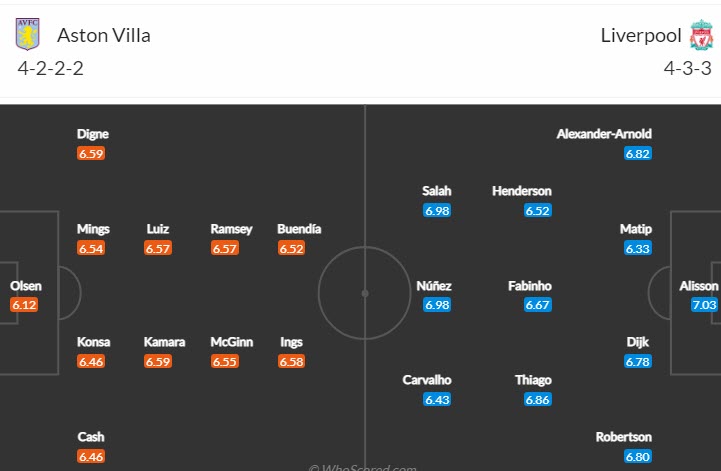Image resolution: width=721 pixels, height=471 pixels.
Task: Click Robertson's 6.80 rating badge
Action: (x=638, y=455)
